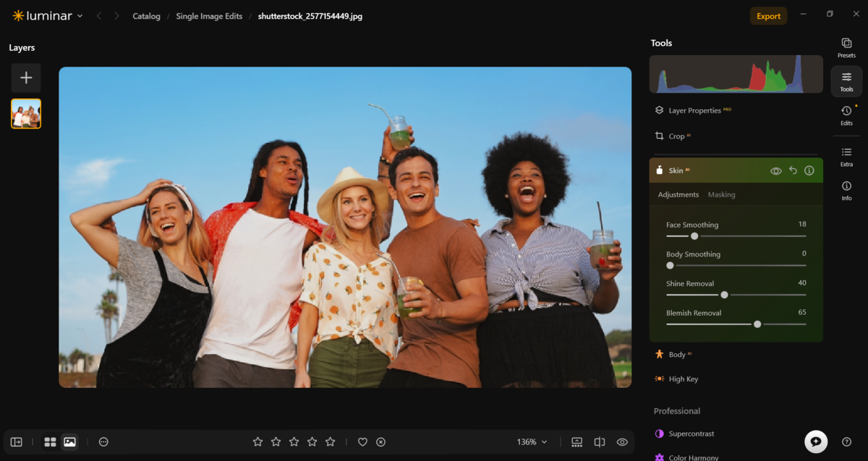Toggle the favorite heart for this photo
This screenshot has height=461, width=868.
(362, 441)
